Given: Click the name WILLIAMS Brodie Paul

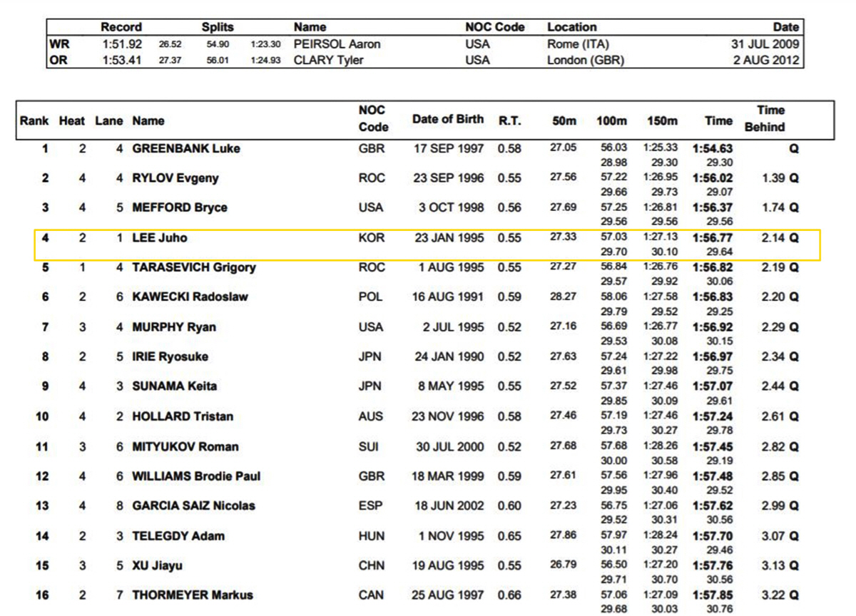Looking at the screenshot, I should (x=196, y=476).
